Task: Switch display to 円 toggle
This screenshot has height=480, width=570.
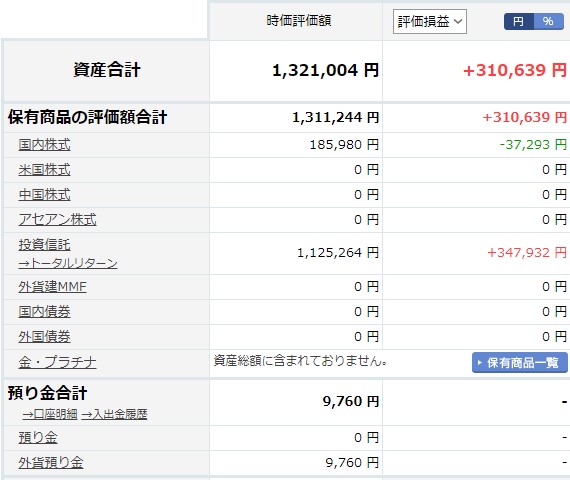Action: click(x=519, y=21)
